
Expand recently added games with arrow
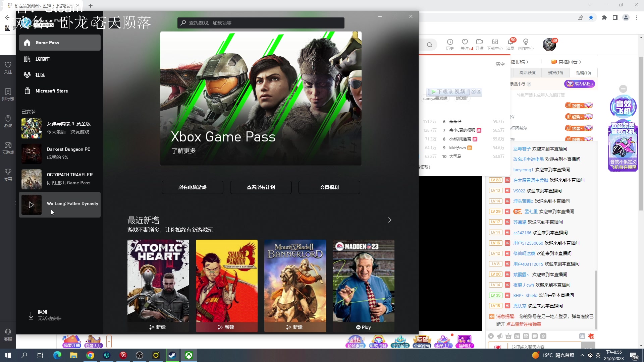pyautogui.click(x=389, y=220)
